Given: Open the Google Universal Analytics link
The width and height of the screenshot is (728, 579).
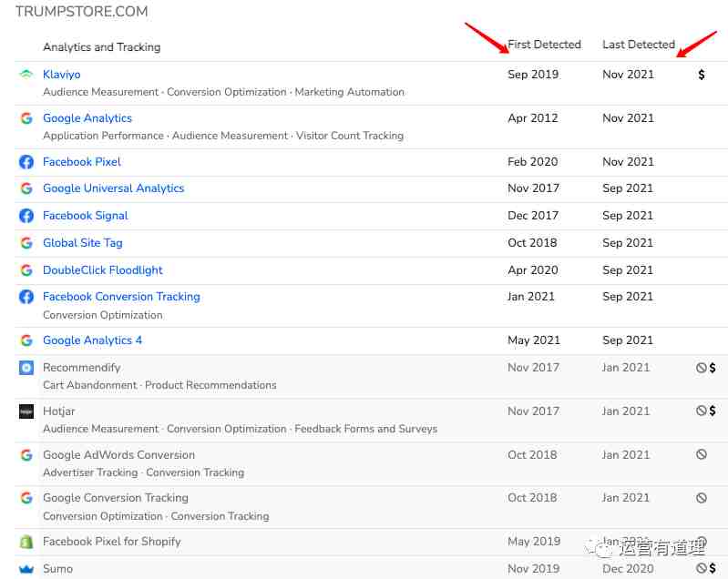Looking at the screenshot, I should [x=113, y=188].
